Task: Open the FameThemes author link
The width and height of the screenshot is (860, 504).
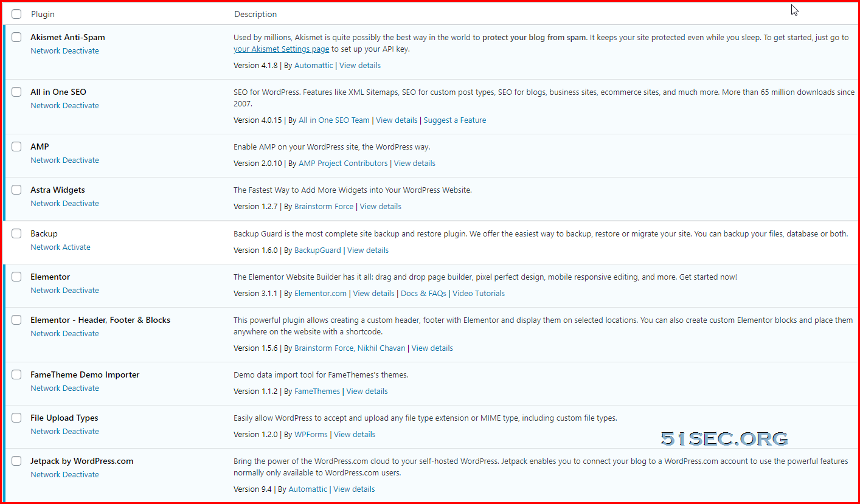Action: pyautogui.click(x=317, y=392)
